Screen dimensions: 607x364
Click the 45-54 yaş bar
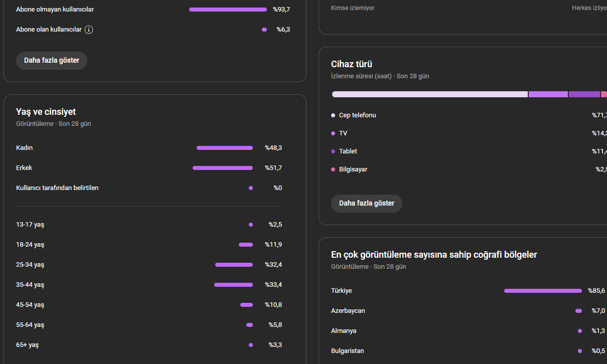click(246, 305)
